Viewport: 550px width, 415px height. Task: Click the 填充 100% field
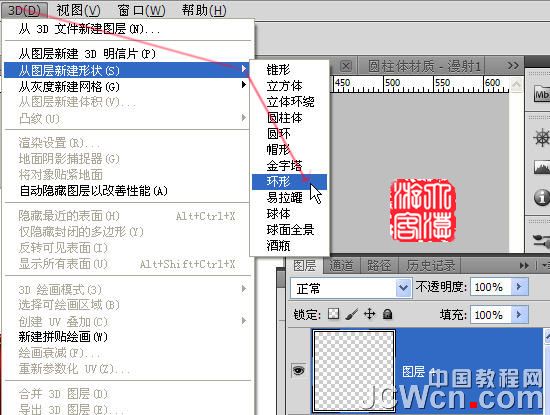[491, 315]
